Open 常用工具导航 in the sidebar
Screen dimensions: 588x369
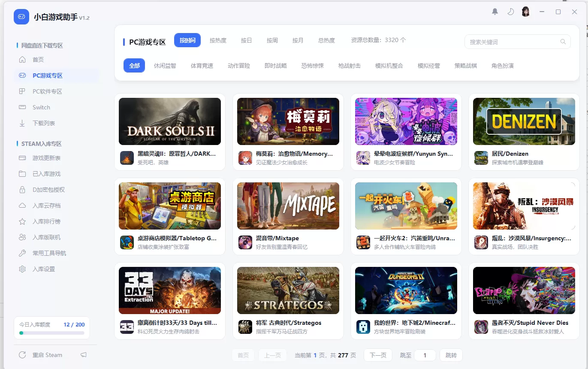pyautogui.click(x=49, y=253)
